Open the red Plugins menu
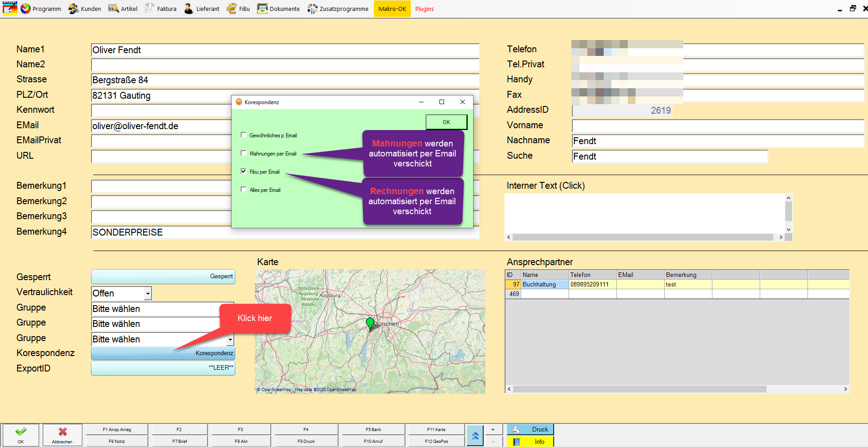This screenshot has width=868, height=447. pos(424,9)
